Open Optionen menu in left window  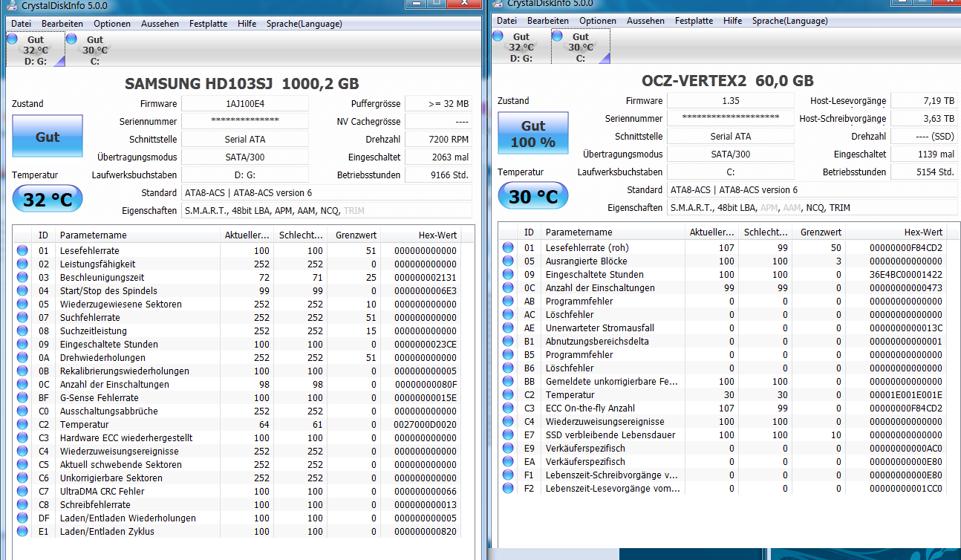112,24
